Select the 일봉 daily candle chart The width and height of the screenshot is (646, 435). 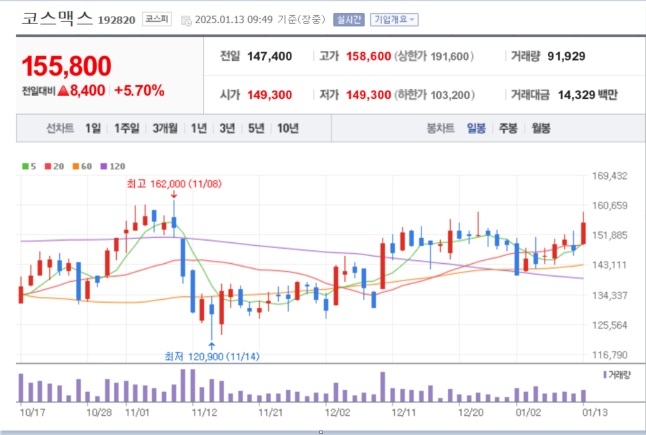[x=476, y=128]
